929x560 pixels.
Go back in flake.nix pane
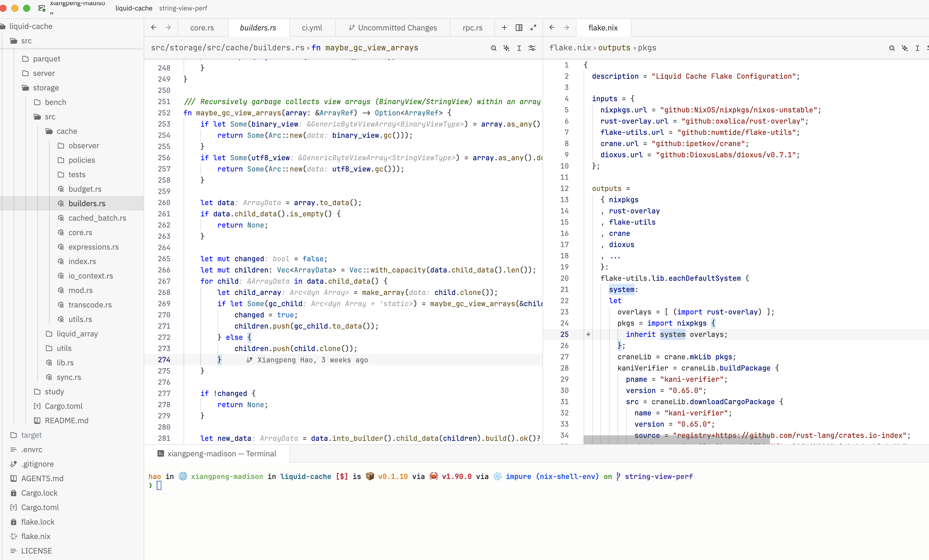552,27
